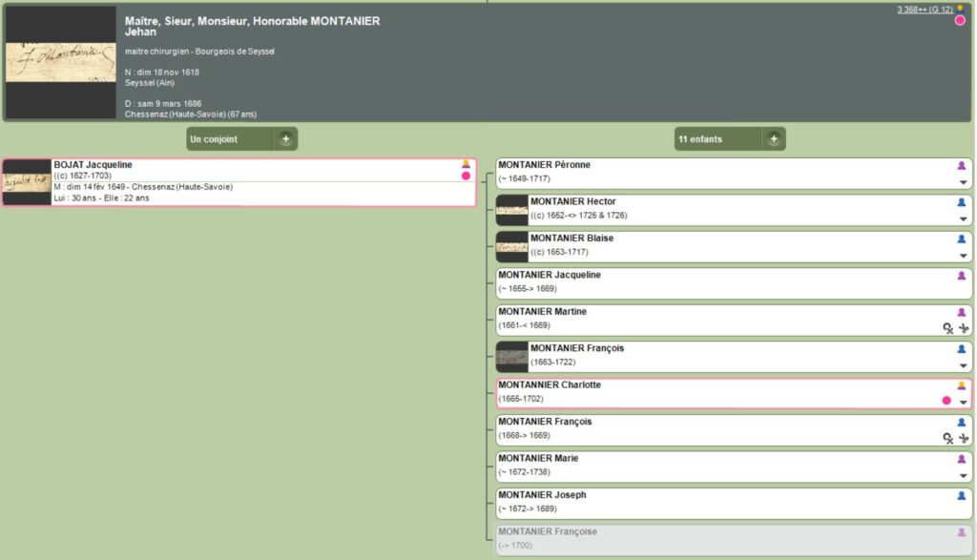Click the orange person icon for Charlotte
The image size is (977, 560).
coord(962,386)
